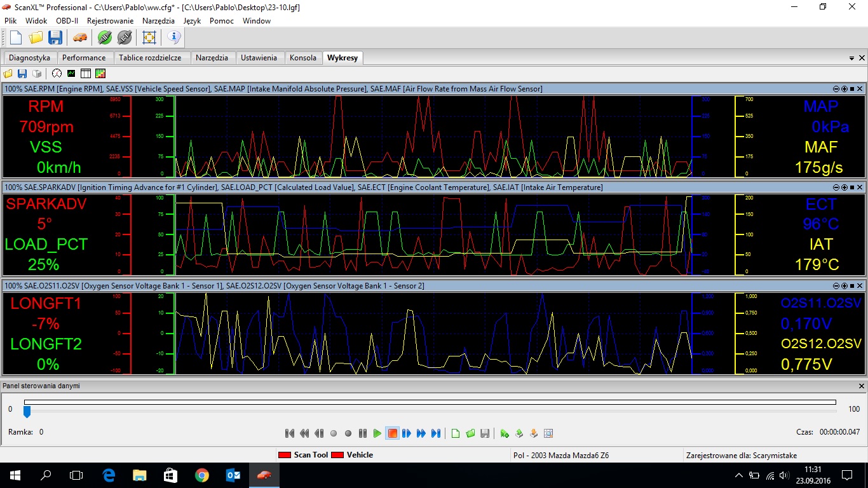Click the table layout icon in charts toolbar
868x488 pixels.
coord(85,74)
